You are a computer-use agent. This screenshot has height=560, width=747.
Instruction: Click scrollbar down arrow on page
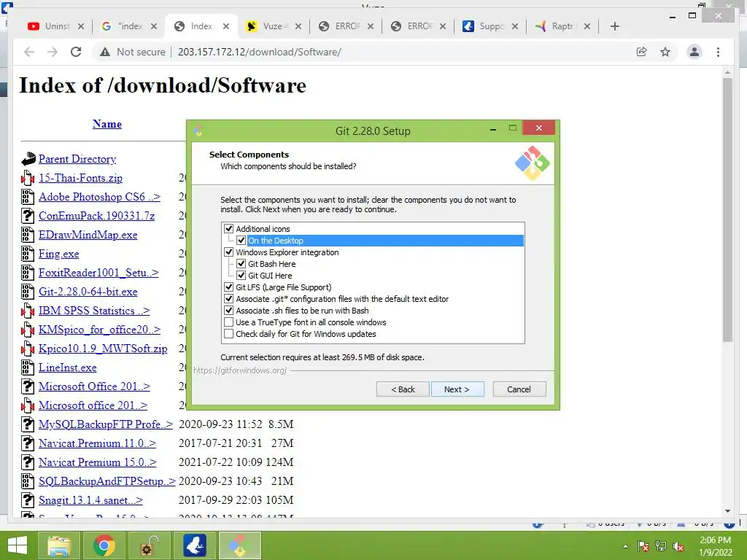[x=727, y=511]
